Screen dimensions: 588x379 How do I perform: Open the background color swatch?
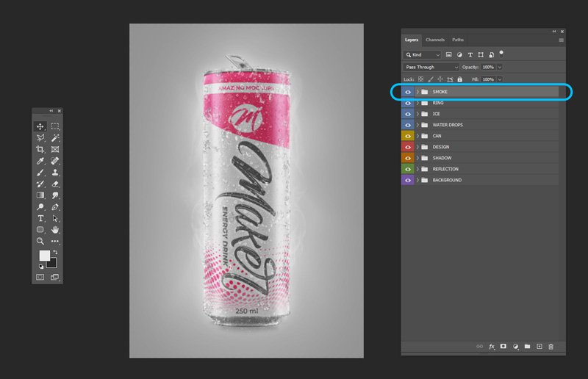click(53, 264)
